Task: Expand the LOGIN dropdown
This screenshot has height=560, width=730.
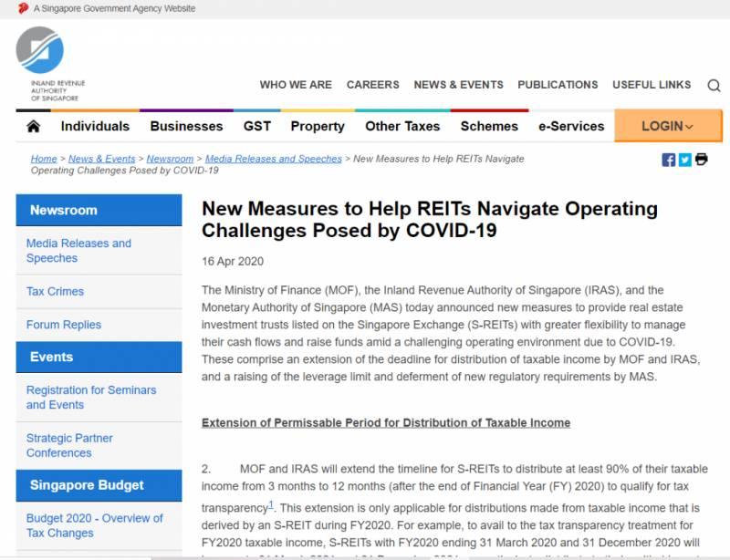Action: click(668, 126)
